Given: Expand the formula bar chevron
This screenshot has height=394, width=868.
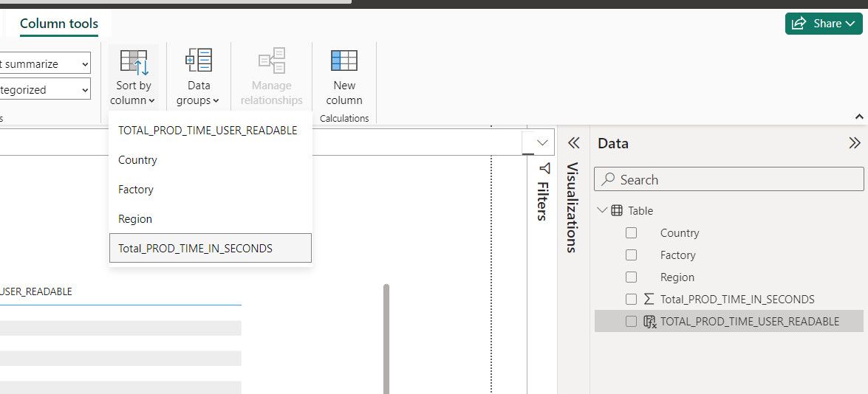Looking at the screenshot, I should [x=542, y=142].
